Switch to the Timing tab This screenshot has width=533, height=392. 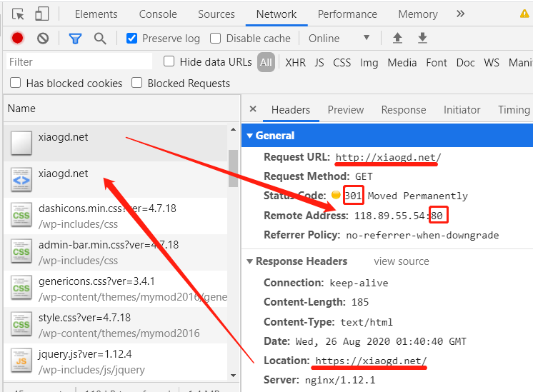point(514,110)
